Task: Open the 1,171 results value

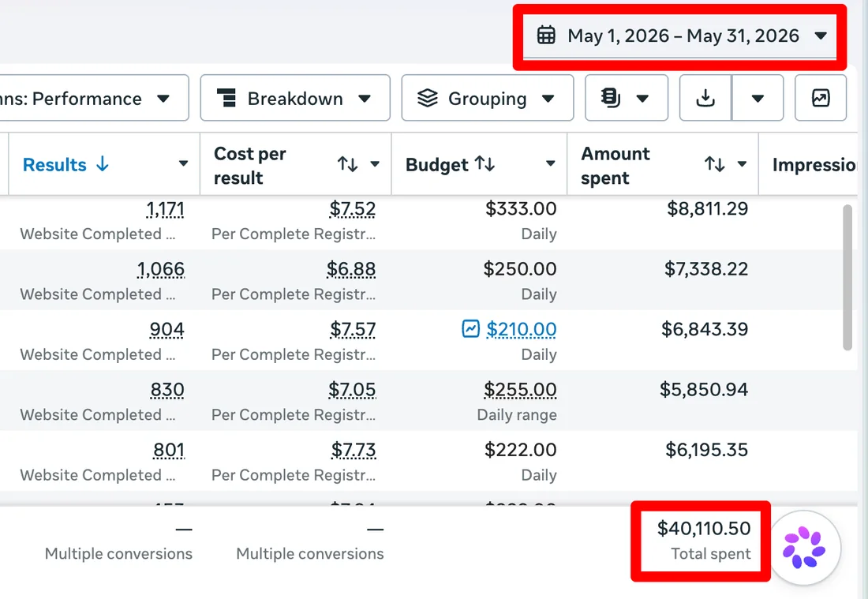Action: (x=165, y=209)
